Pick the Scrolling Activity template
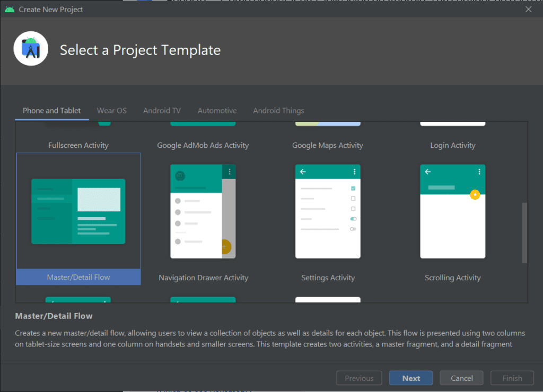 coord(452,212)
